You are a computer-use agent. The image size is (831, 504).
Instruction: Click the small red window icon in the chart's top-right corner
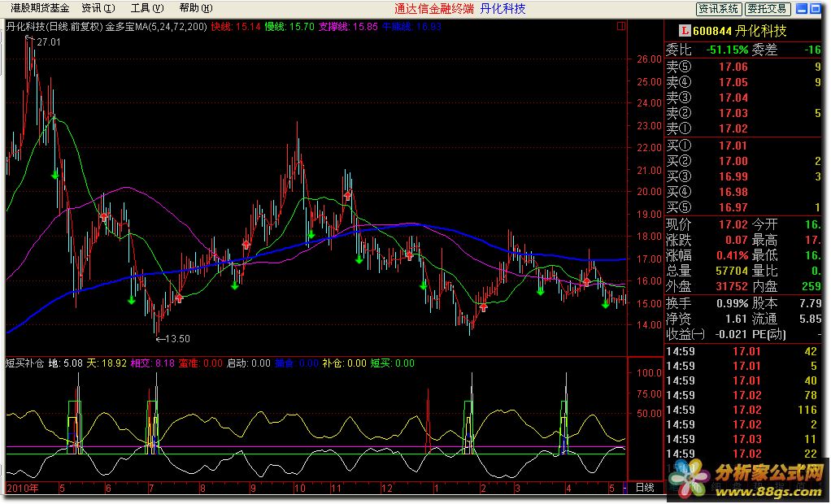(622, 26)
